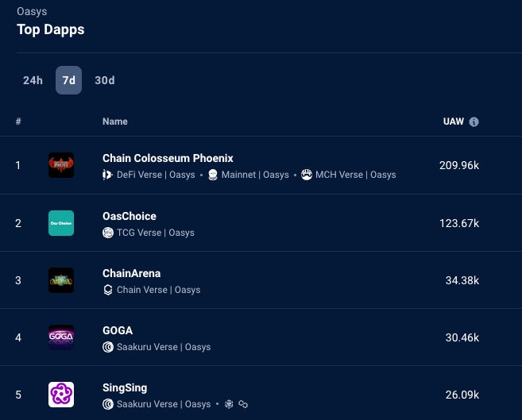Viewport: 522px width, 420px height.
Task: Click the SingSing purple logo icon
Action: pos(61,395)
